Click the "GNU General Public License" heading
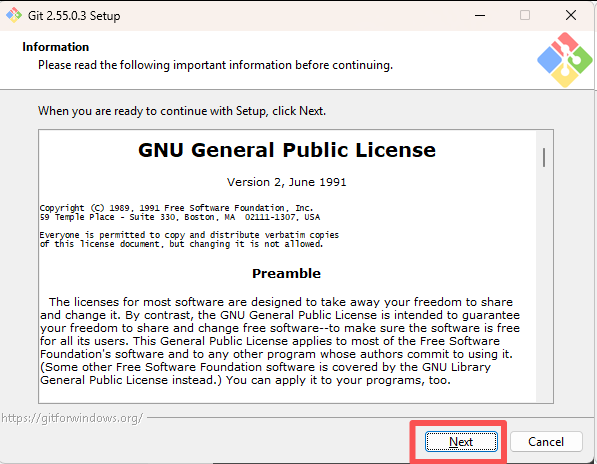 (287, 150)
